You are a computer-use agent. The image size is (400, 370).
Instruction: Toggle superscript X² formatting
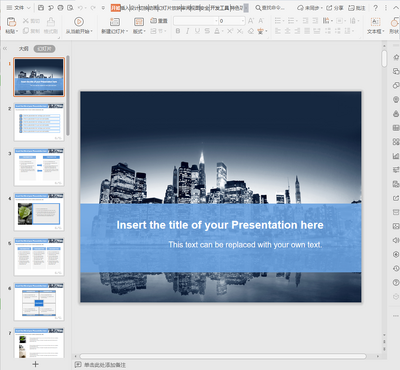click(230, 31)
